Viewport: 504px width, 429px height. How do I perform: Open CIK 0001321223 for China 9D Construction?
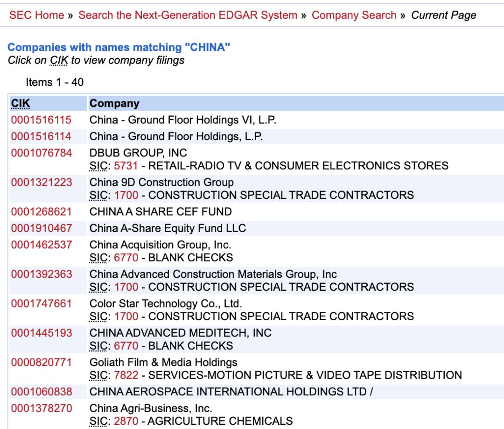(x=41, y=182)
